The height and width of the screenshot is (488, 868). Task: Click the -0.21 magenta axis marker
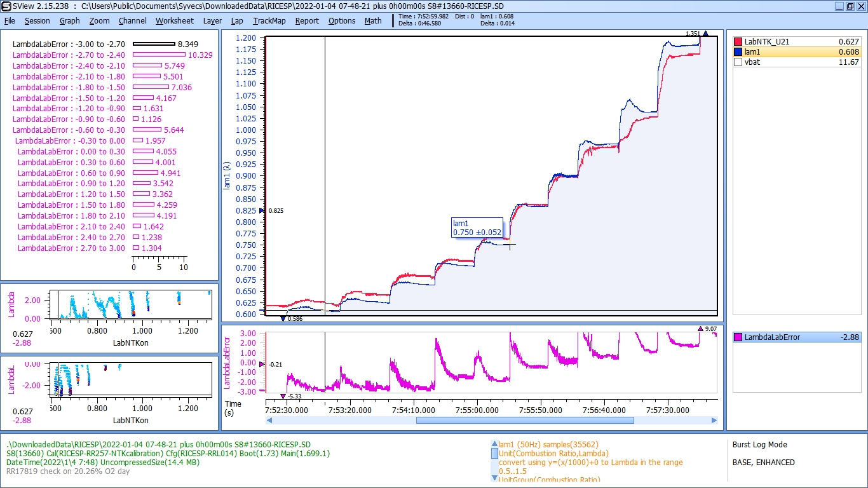point(262,364)
